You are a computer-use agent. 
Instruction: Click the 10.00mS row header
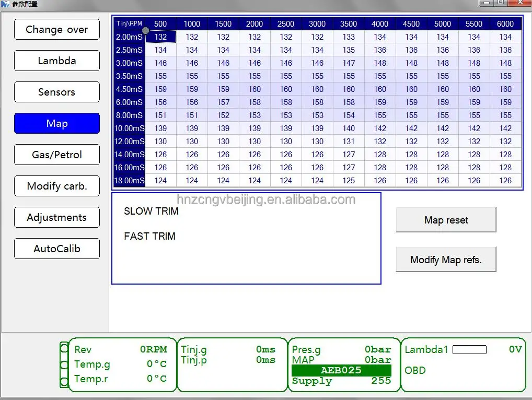(x=129, y=128)
